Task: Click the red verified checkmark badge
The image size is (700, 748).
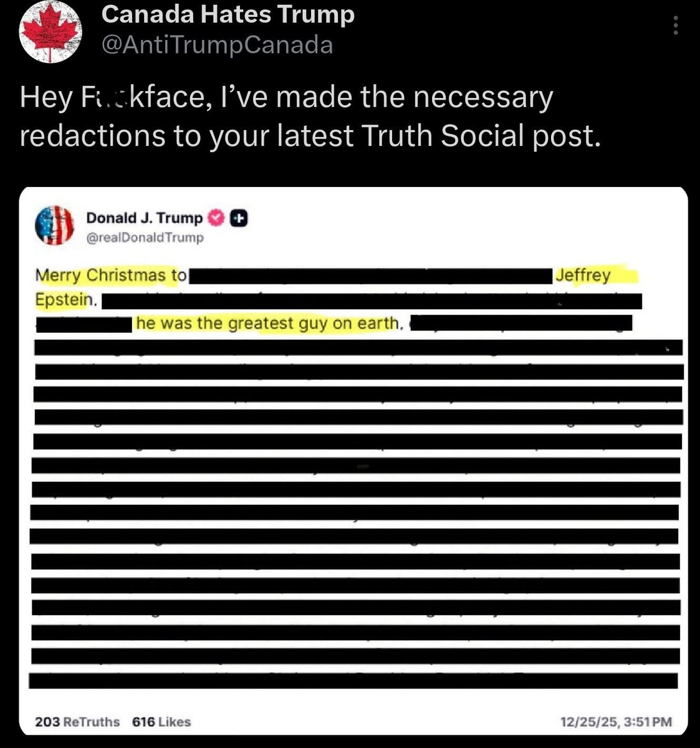Action: (216, 218)
